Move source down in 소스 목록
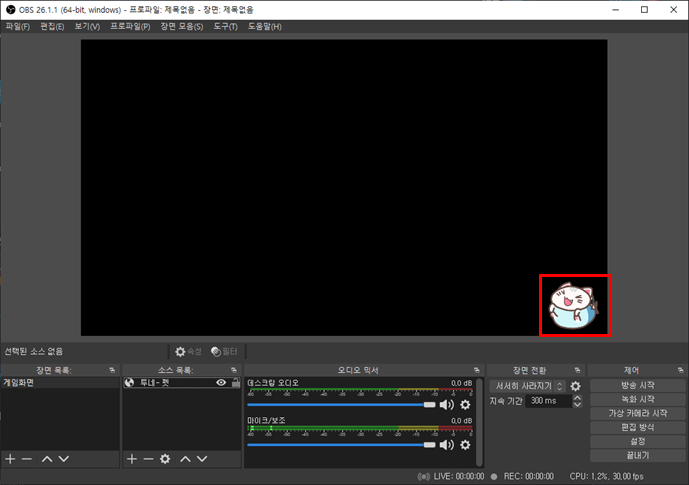 pos(202,459)
